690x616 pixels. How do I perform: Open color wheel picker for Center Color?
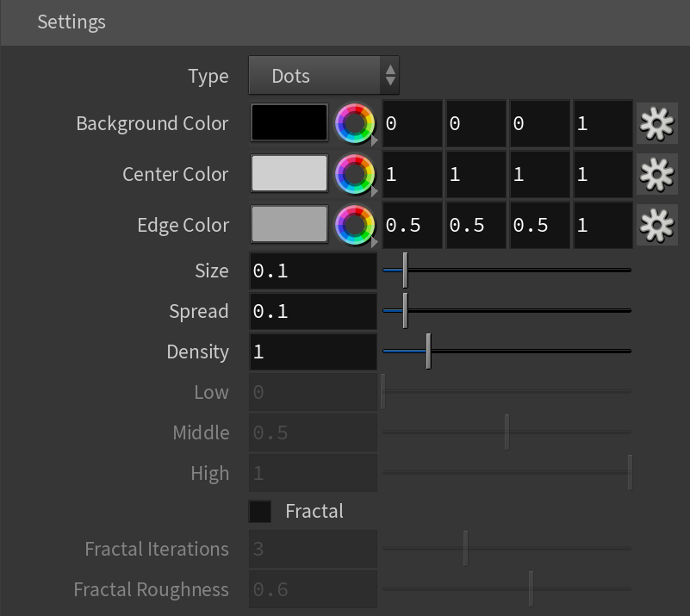pyautogui.click(x=355, y=174)
